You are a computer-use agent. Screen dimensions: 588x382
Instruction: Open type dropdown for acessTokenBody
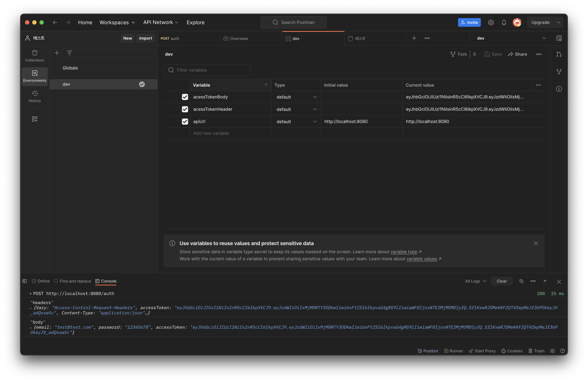click(296, 97)
